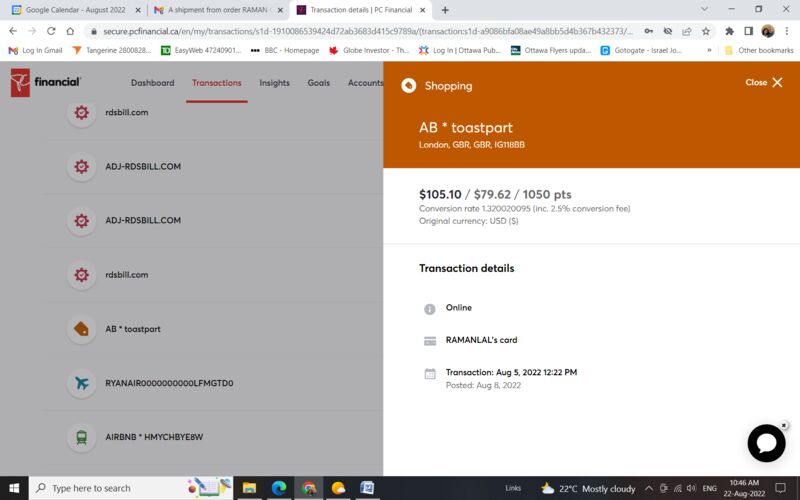Go forward in browser history

click(x=32, y=31)
